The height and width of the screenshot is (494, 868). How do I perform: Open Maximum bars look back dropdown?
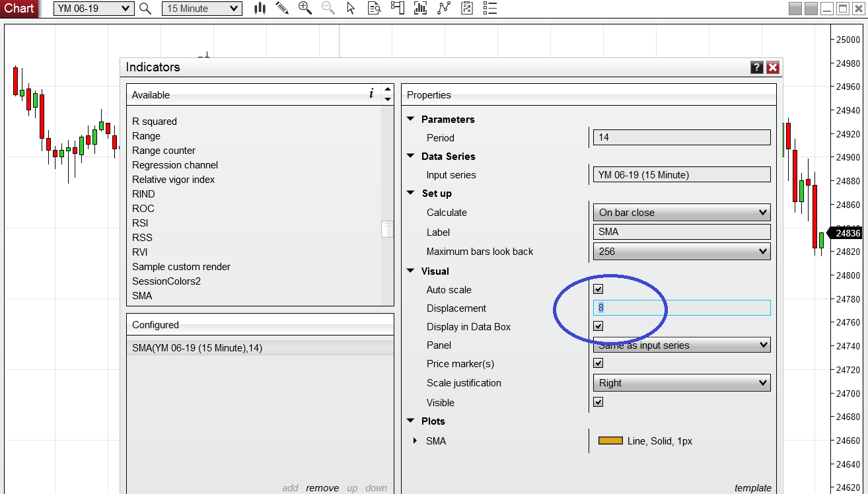tap(682, 252)
